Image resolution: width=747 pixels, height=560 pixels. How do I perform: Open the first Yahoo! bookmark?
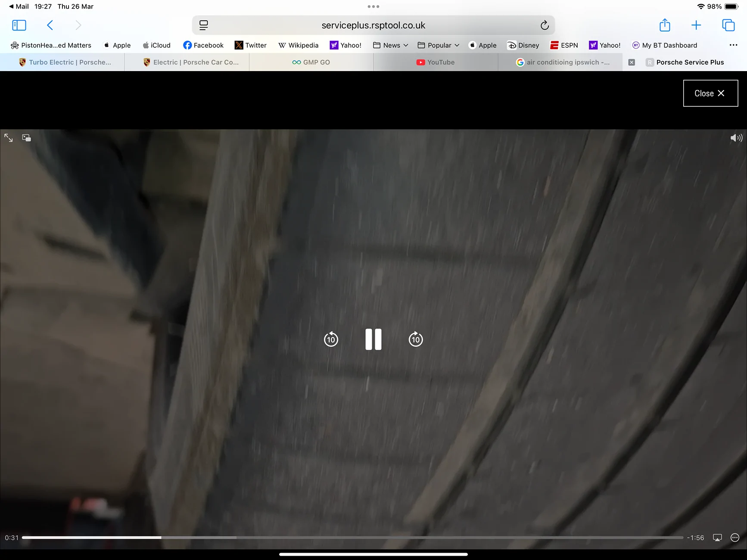click(345, 45)
